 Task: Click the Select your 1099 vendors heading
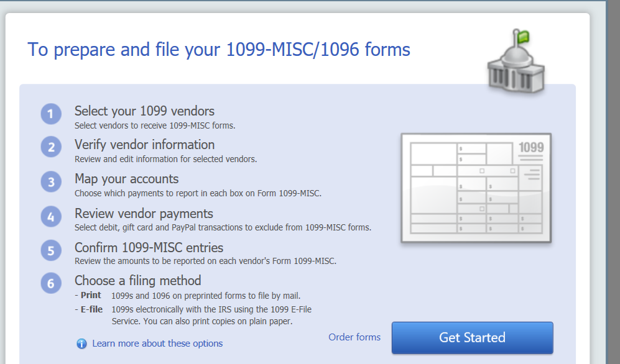click(x=144, y=111)
